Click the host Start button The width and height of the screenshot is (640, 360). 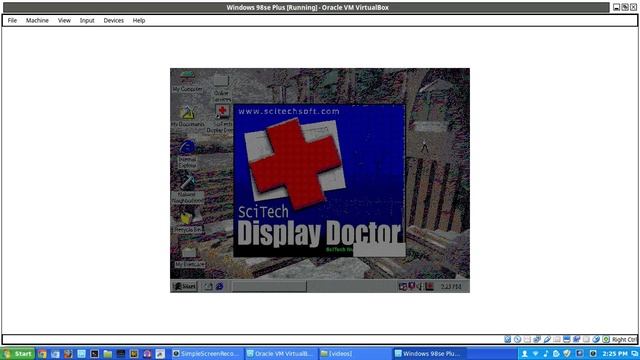[x=18, y=353]
